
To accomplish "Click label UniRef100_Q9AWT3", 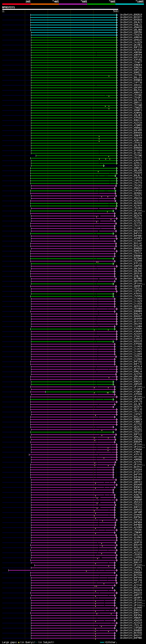I will (131, 110).
